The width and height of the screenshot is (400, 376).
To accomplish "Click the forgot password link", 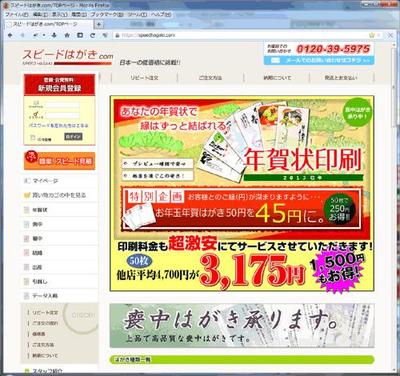I will [x=58, y=126].
